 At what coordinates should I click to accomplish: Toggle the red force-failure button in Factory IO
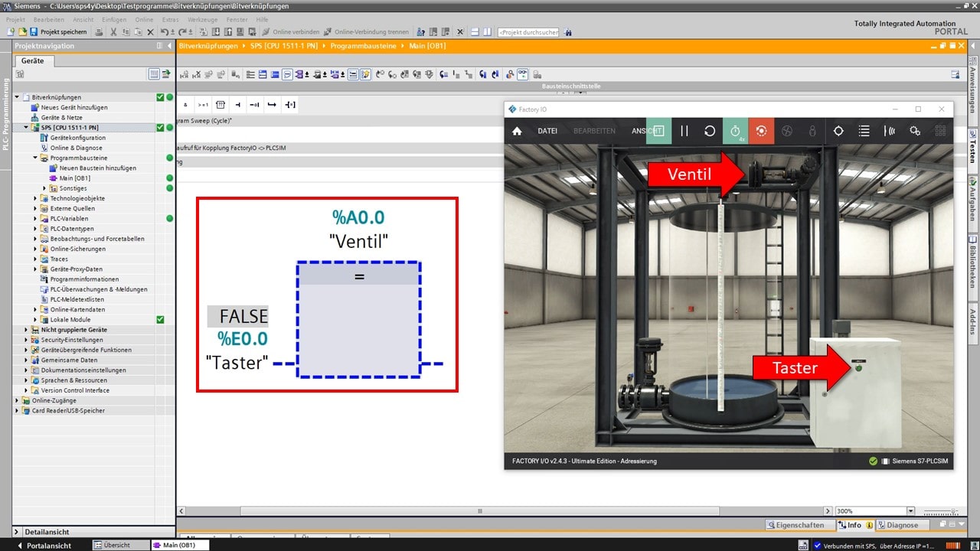761,131
